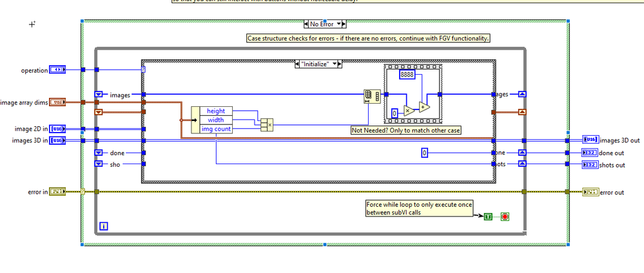Go to next case of No Error structure

[x=344, y=24]
